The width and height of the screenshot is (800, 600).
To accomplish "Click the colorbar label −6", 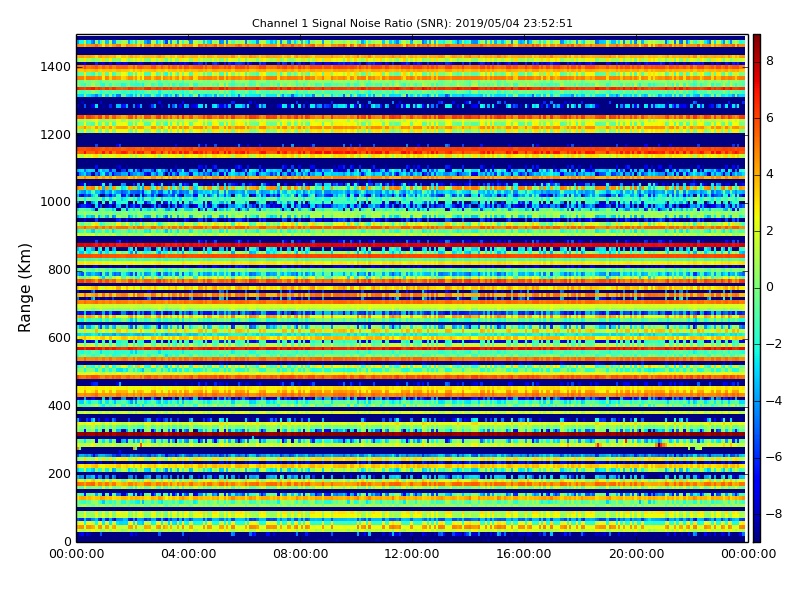I will click(774, 457).
